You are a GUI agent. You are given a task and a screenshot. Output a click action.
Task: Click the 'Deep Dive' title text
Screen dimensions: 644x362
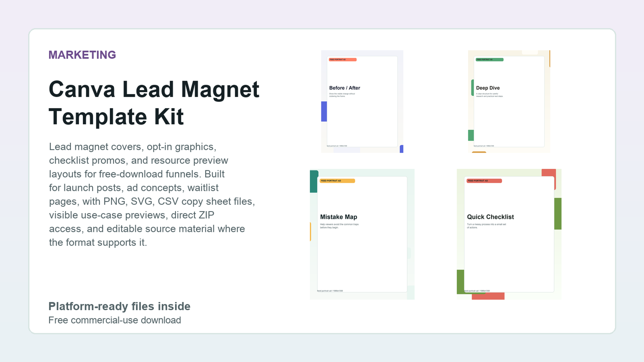[x=488, y=88]
